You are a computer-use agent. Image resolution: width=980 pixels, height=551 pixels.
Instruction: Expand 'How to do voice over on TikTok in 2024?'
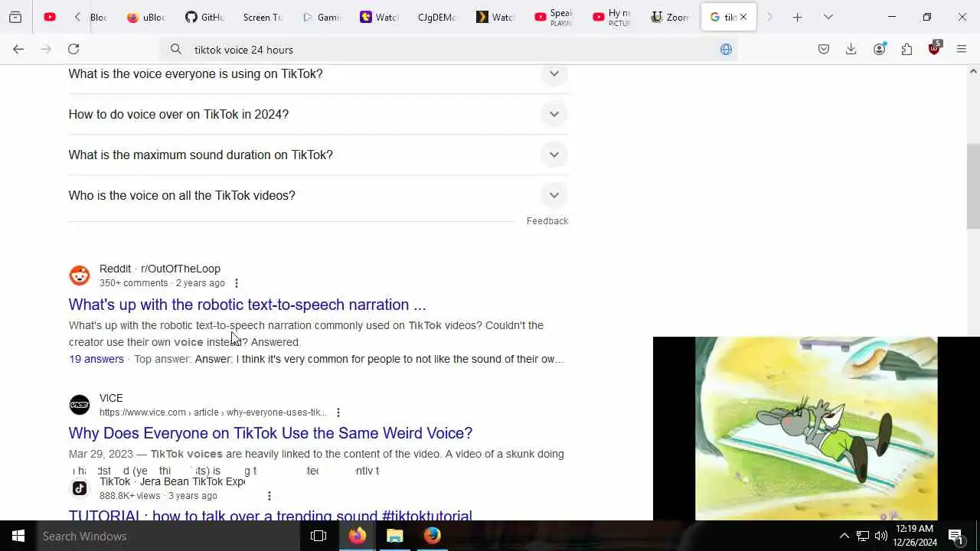(x=318, y=114)
